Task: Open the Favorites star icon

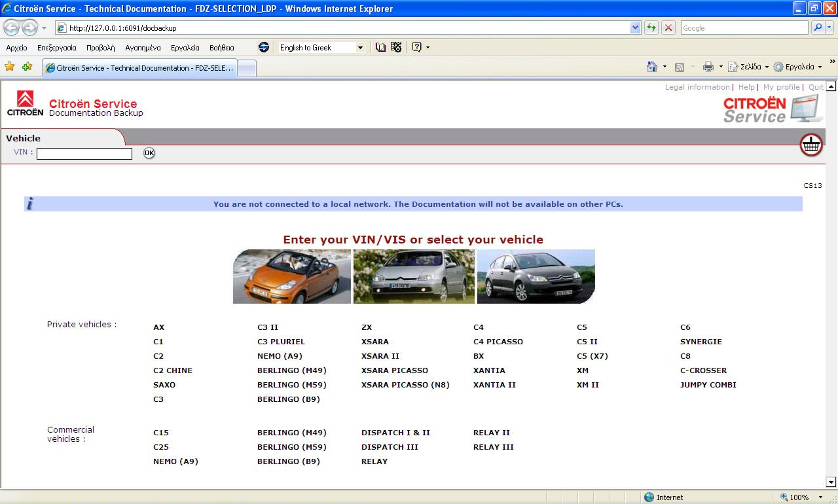Action: click(x=9, y=67)
